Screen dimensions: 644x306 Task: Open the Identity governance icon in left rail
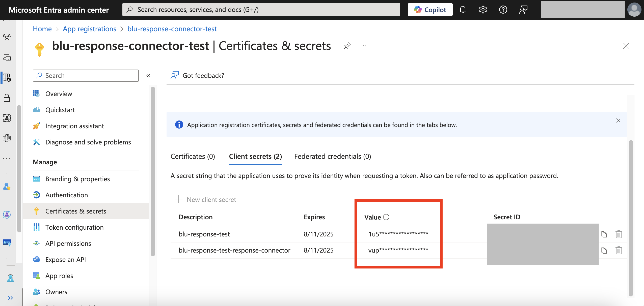pos(7,118)
